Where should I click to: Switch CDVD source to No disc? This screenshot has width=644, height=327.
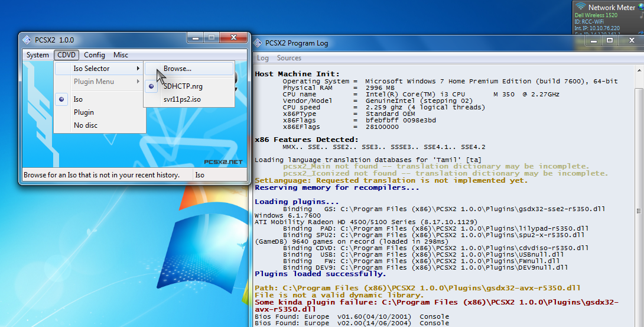pyautogui.click(x=86, y=125)
